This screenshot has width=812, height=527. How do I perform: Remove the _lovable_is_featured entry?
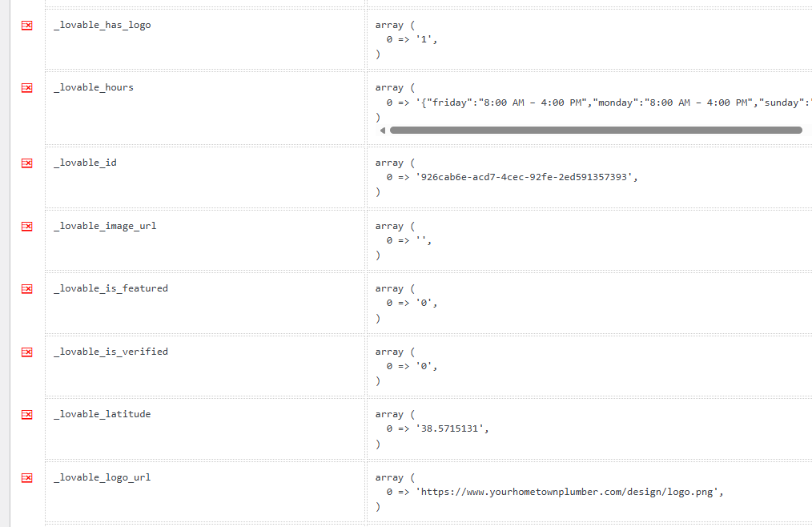pyautogui.click(x=27, y=288)
